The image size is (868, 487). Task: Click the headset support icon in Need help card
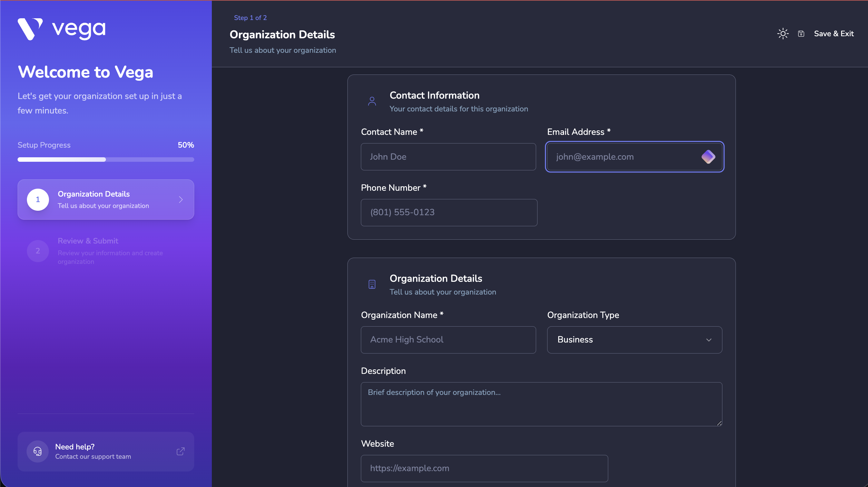tap(37, 451)
